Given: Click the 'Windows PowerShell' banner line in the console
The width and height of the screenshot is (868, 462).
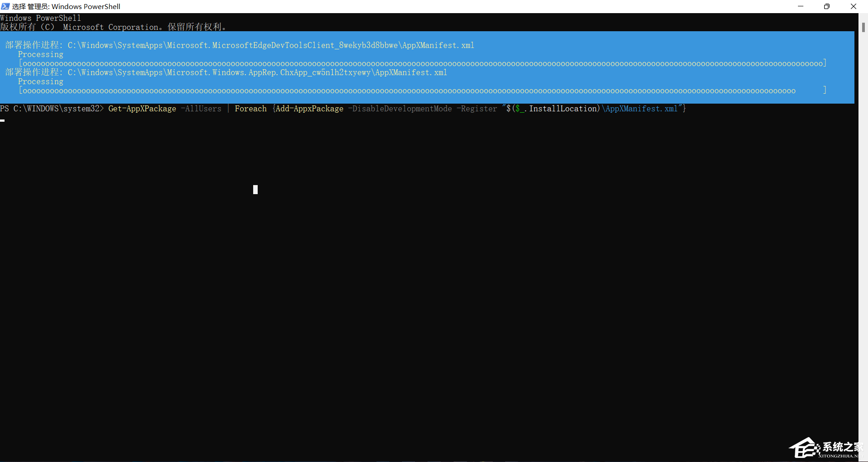Looking at the screenshot, I should [x=41, y=18].
